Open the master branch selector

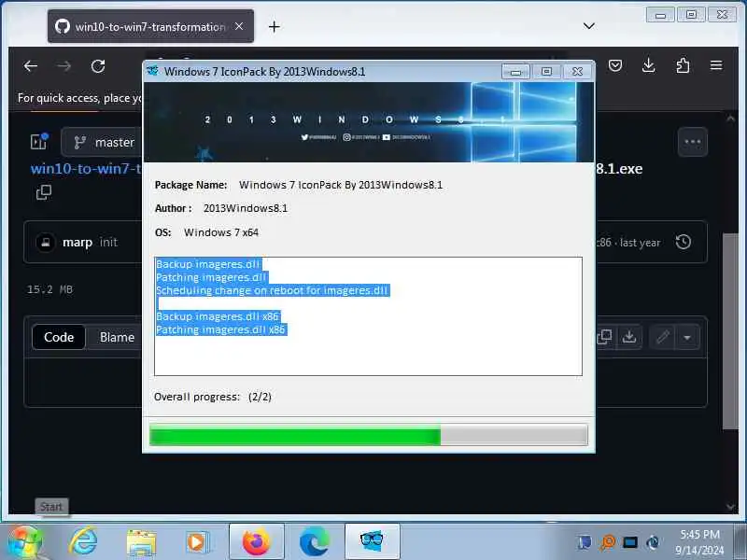click(x=102, y=143)
